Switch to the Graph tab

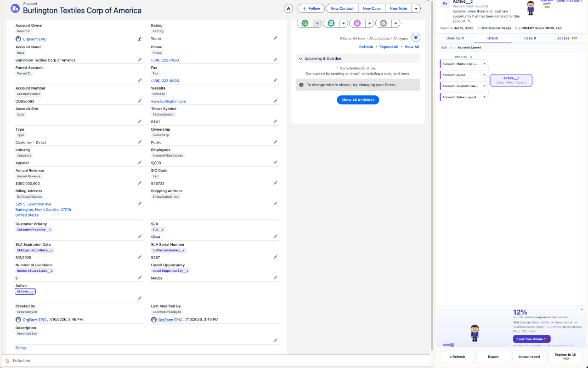[x=492, y=38]
